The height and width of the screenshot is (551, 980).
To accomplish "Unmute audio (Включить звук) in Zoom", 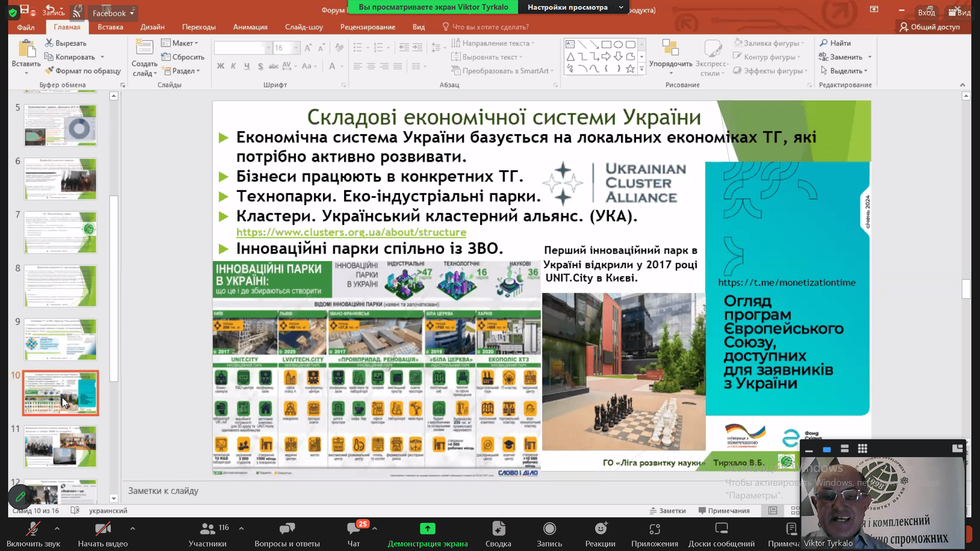I will (33, 534).
